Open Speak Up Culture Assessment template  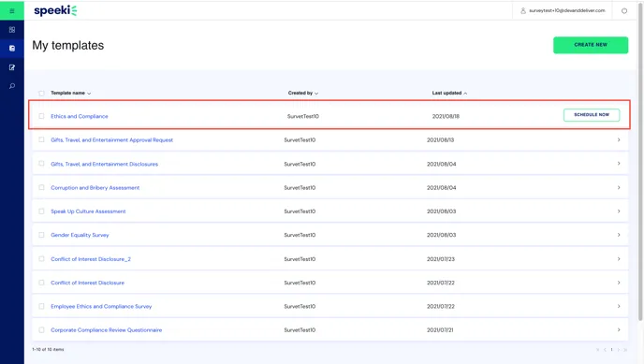[88, 211]
